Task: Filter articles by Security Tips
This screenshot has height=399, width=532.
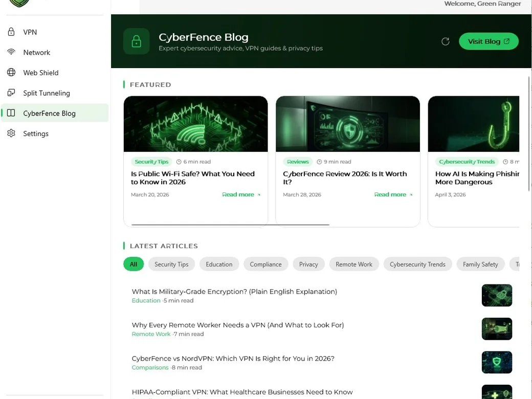Action: click(171, 264)
